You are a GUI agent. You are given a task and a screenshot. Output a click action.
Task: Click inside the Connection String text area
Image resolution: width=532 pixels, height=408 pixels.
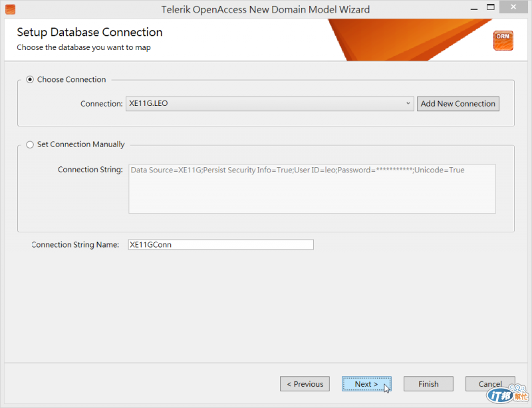[312, 189]
